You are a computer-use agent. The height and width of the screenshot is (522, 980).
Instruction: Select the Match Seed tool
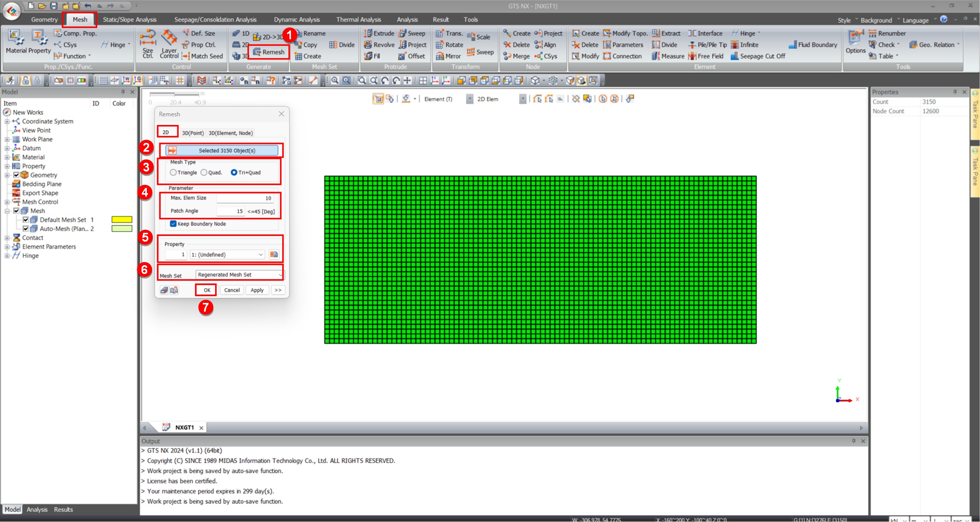pos(202,56)
